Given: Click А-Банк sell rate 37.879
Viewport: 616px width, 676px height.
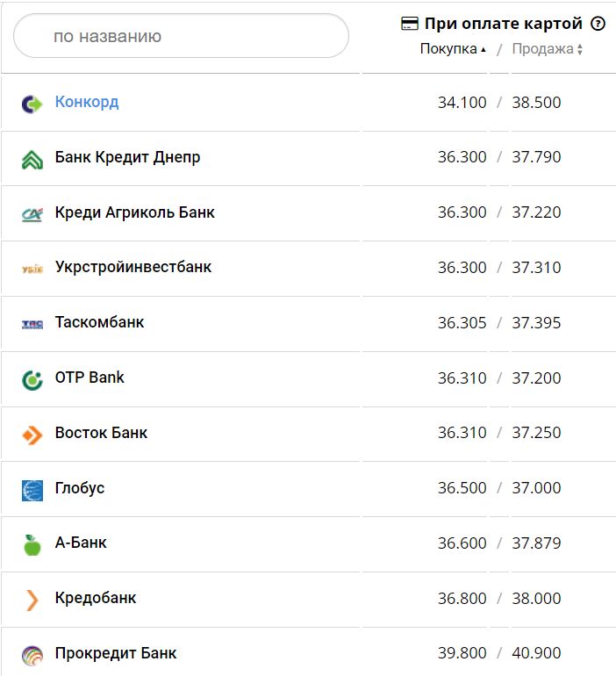Looking at the screenshot, I should tap(536, 543).
